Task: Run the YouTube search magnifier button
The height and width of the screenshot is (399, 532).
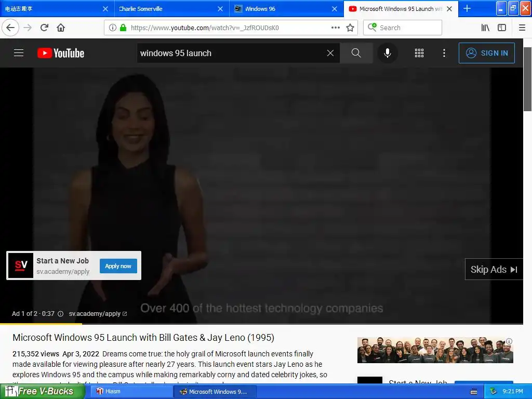Action: coord(356,53)
